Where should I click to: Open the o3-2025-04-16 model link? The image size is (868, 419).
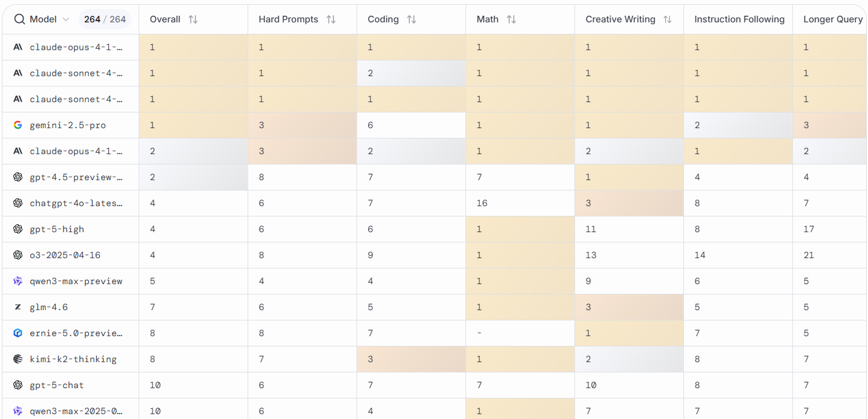pyautogui.click(x=65, y=255)
